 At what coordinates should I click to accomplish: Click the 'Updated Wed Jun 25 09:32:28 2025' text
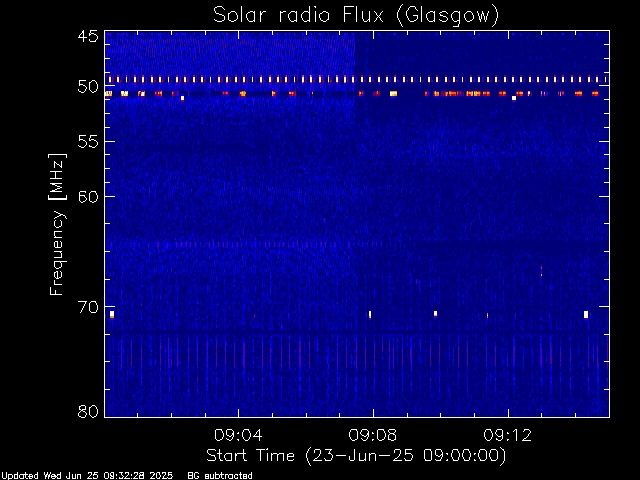point(87,476)
